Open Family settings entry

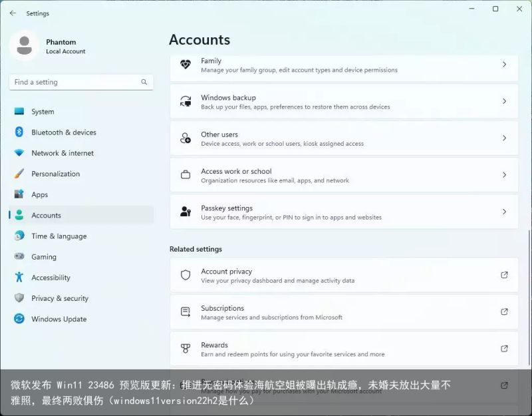pos(344,68)
